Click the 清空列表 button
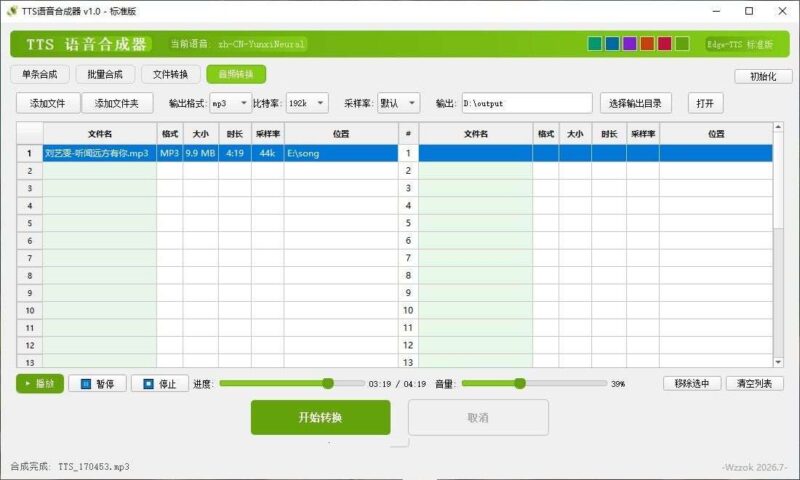Image resolution: width=800 pixels, height=480 pixels. tap(755, 384)
